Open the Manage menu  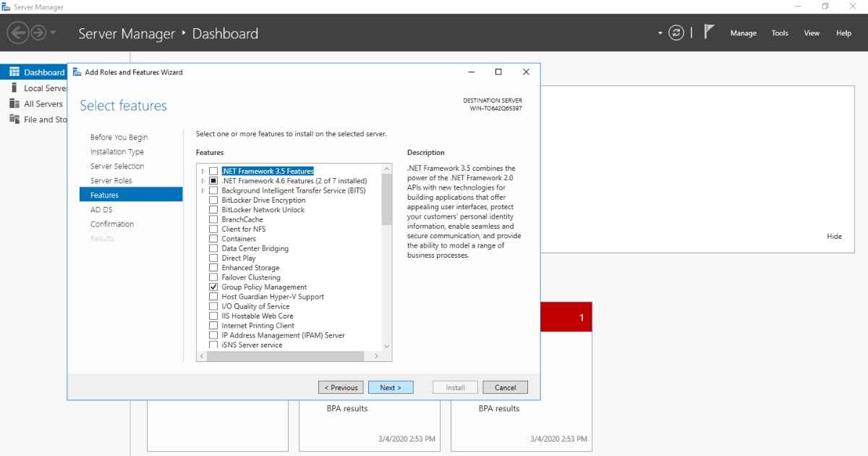[743, 33]
